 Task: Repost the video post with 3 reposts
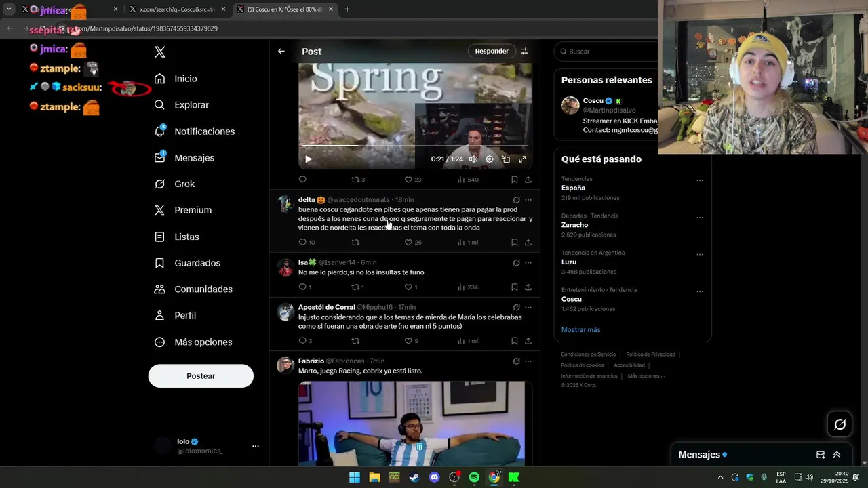pyautogui.click(x=357, y=180)
